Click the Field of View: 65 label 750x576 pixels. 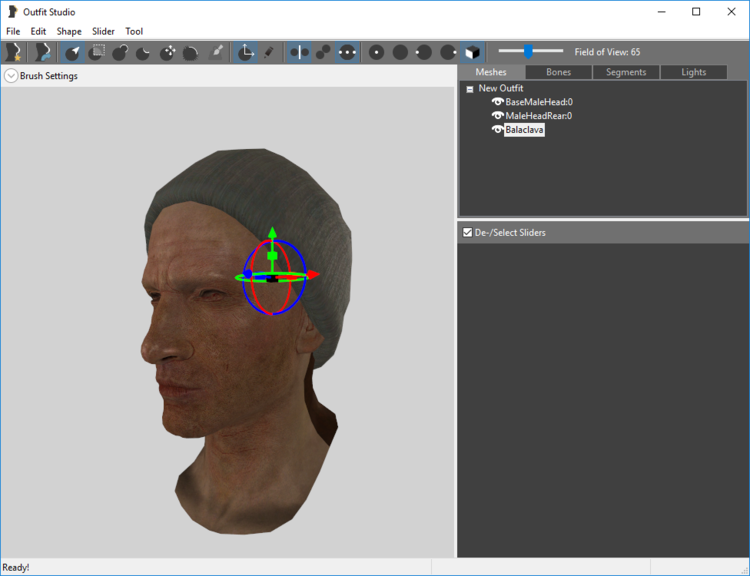[607, 52]
